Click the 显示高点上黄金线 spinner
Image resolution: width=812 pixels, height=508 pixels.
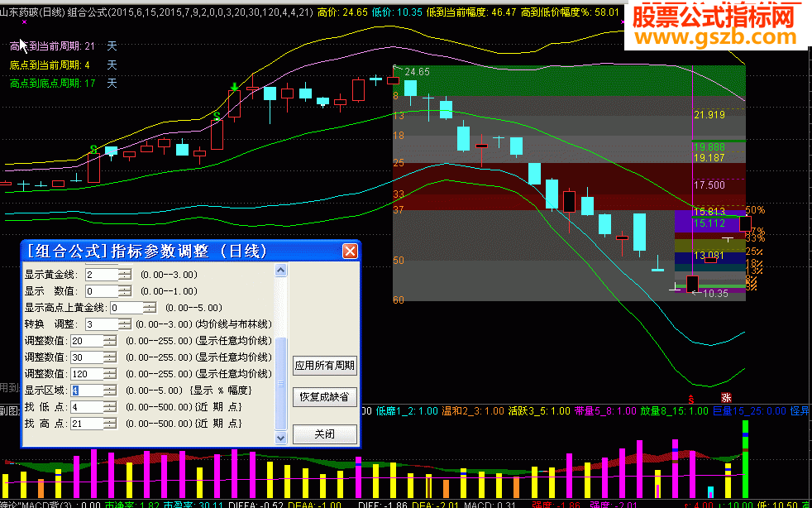click(x=150, y=308)
